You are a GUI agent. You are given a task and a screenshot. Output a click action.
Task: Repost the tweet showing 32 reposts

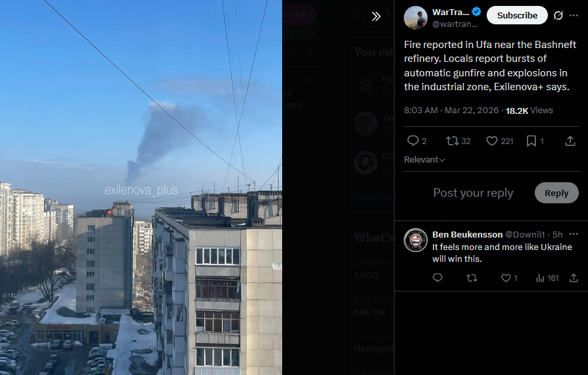pos(458,141)
